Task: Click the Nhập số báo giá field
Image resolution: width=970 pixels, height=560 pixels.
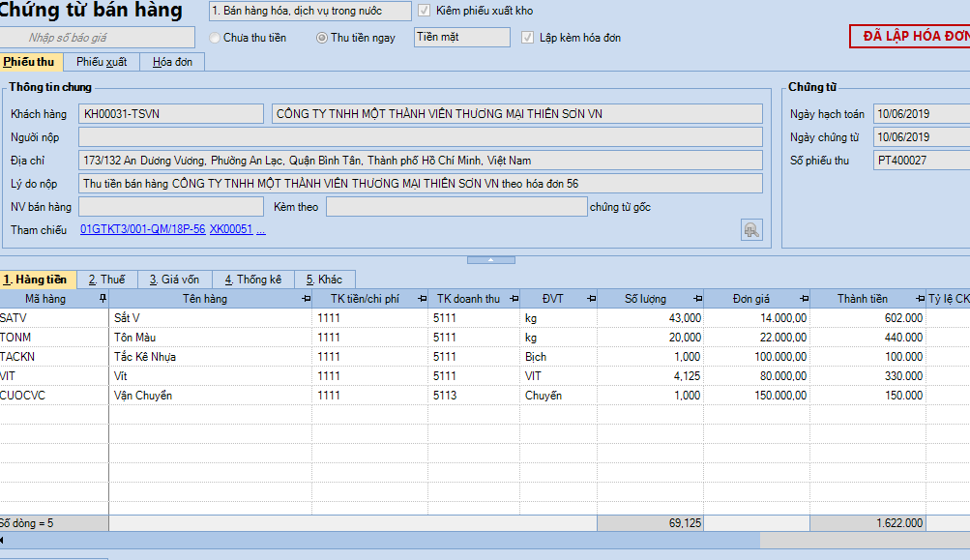Action: 68,38
